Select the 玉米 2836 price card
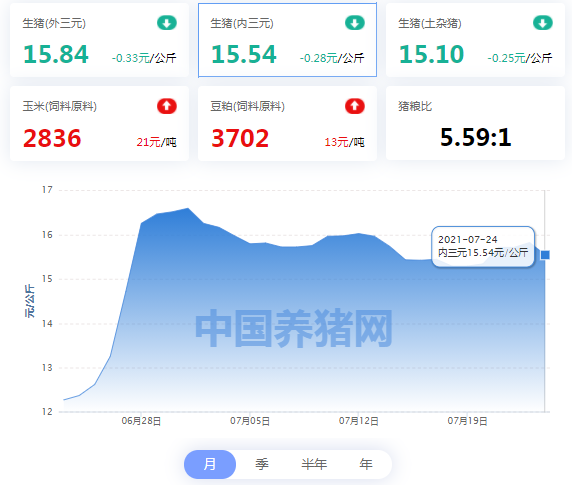This screenshot has width=572, height=485. coord(99,124)
